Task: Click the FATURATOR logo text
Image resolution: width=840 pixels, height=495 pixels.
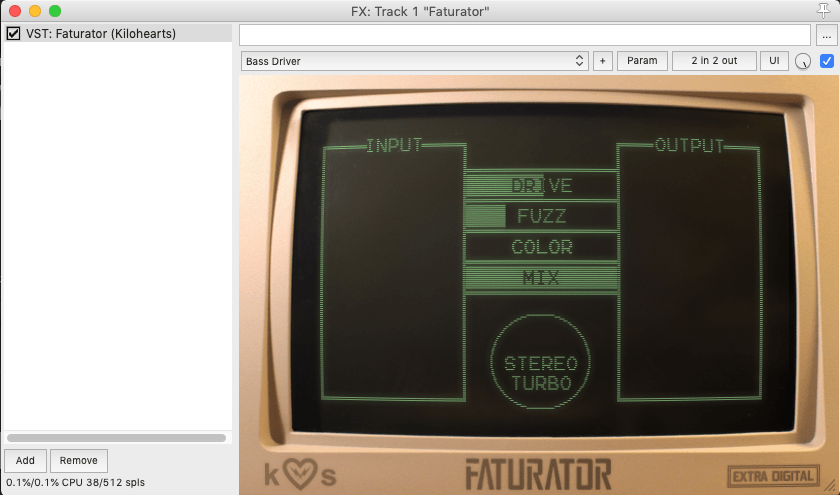Action: pos(538,475)
